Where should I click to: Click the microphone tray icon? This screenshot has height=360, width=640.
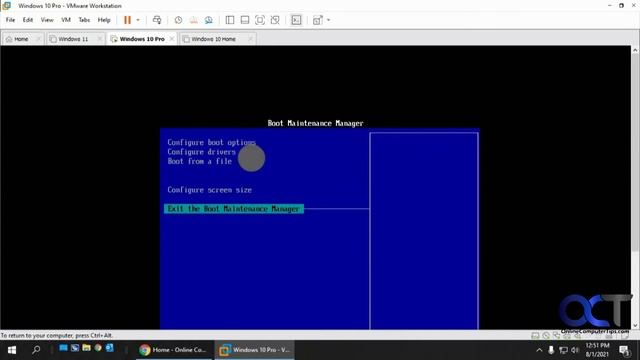pos(551,350)
